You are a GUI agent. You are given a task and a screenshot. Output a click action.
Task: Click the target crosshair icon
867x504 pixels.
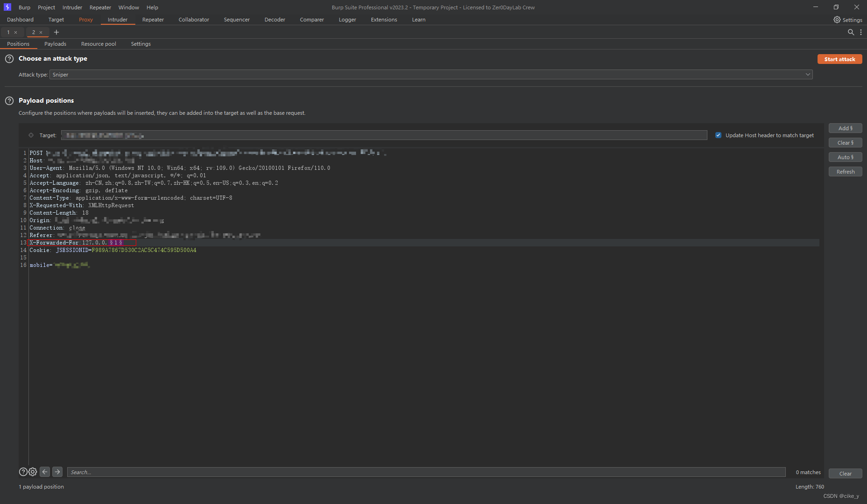pos(31,135)
